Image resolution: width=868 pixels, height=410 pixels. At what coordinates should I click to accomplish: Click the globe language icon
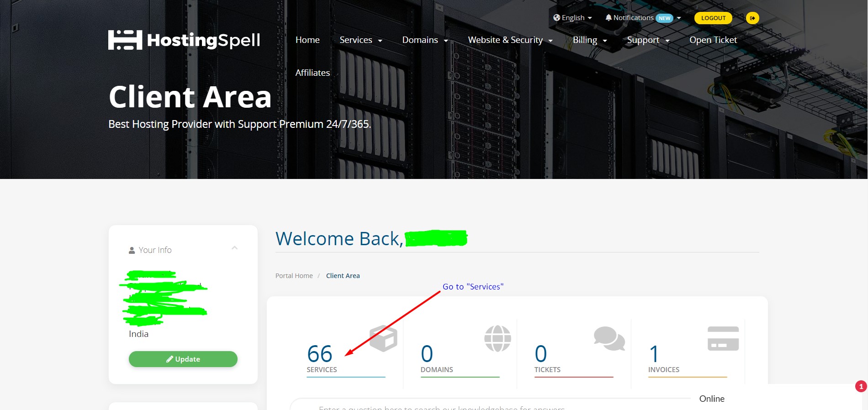coord(556,18)
